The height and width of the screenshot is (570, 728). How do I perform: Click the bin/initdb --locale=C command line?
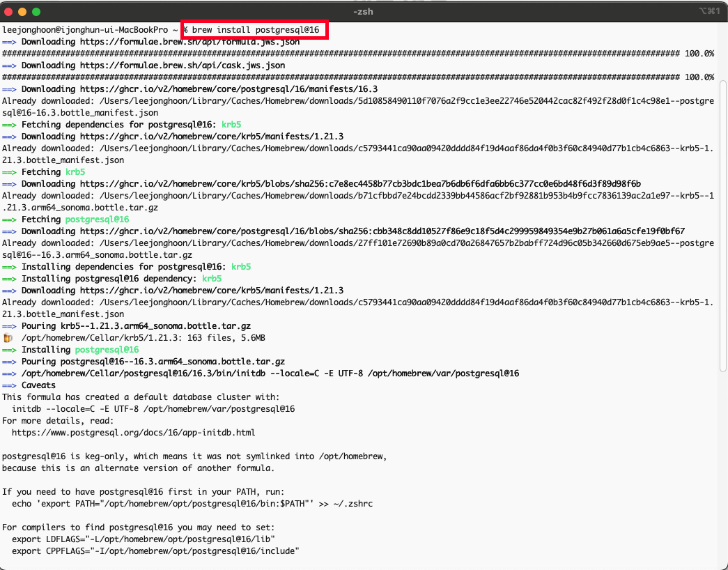pyautogui.click(x=261, y=373)
